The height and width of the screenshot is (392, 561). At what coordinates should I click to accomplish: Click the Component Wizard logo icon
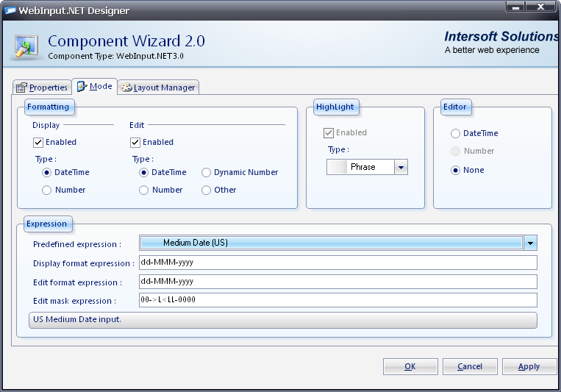point(26,46)
